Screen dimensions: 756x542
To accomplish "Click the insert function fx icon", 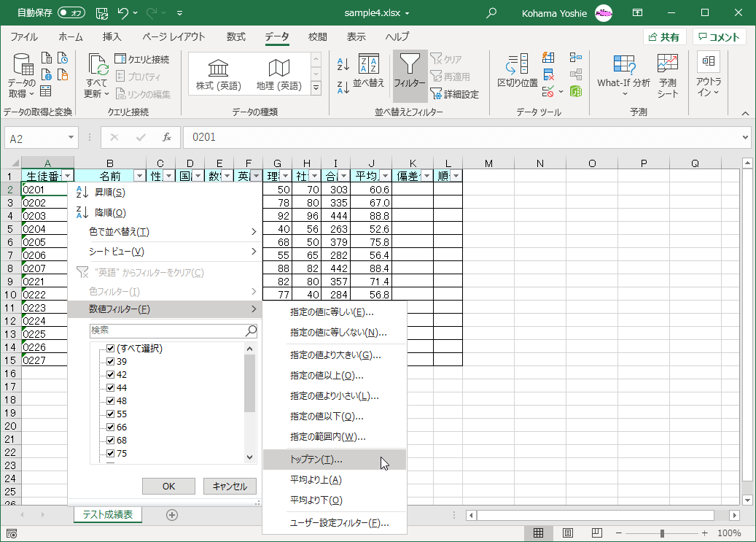I will tap(167, 138).
